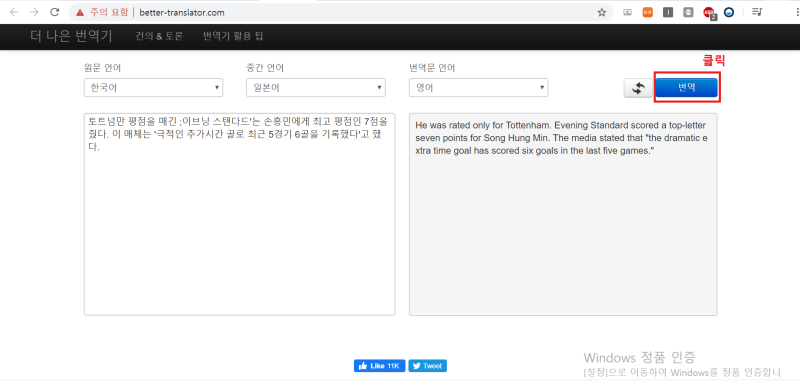Image resolution: width=800 pixels, height=381 pixels.
Task: Click the Facebook Like 11K button
Action: pyautogui.click(x=380, y=366)
